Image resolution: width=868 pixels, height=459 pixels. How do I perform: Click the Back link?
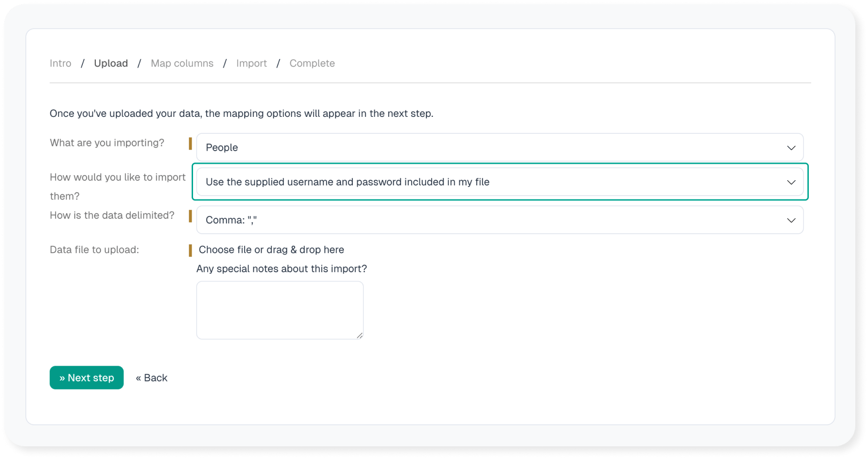click(151, 378)
